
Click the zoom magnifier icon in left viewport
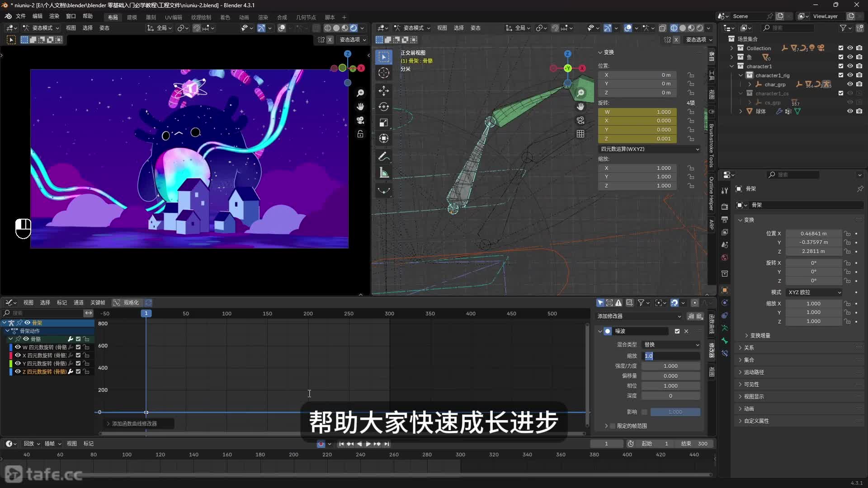point(360,93)
